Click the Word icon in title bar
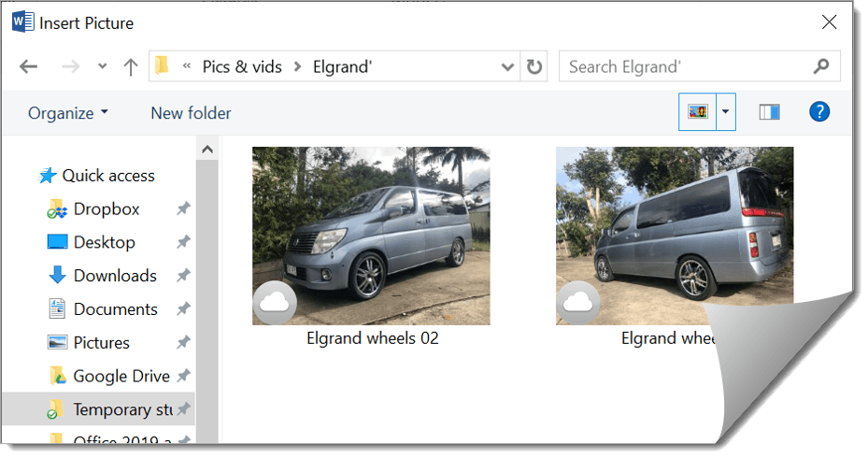Viewport: 868px width, 458px height. [22, 22]
